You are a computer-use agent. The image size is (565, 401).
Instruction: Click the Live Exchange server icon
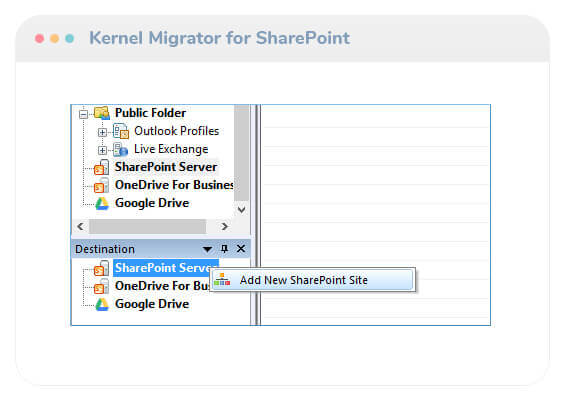coord(120,149)
